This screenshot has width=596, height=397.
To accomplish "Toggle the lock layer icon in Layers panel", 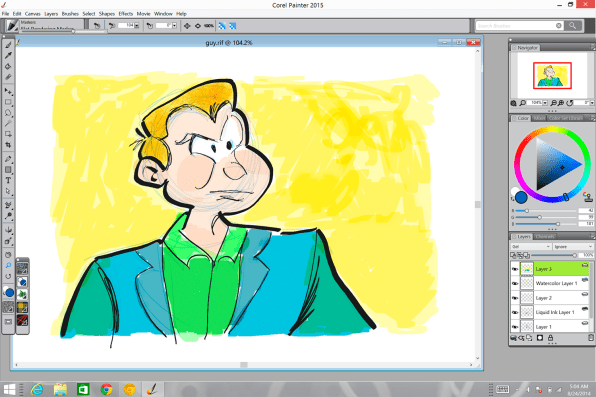I will (x=550, y=338).
